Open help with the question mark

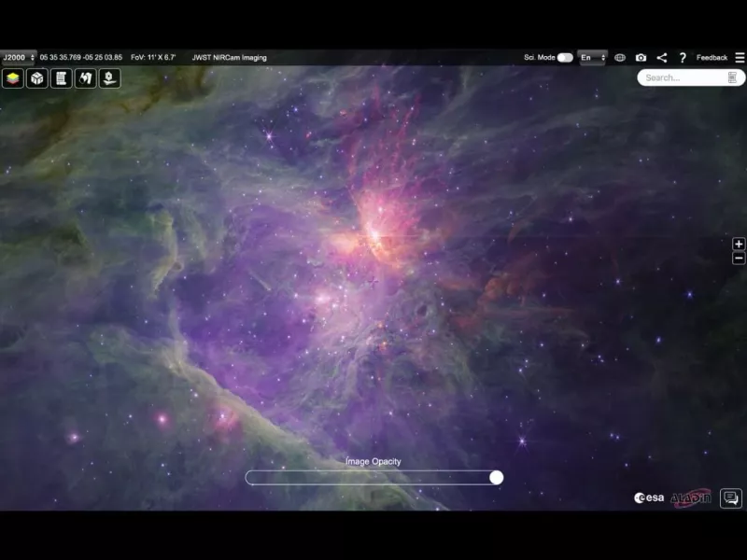(683, 58)
